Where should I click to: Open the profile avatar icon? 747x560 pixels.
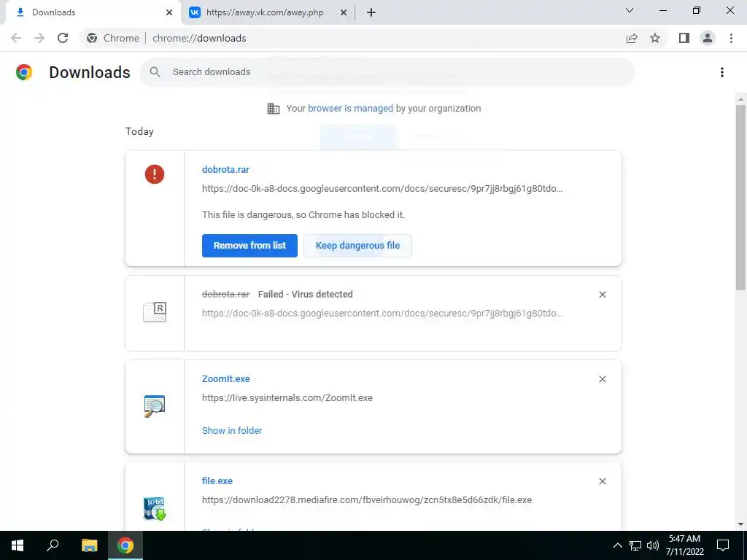(x=708, y=38)
